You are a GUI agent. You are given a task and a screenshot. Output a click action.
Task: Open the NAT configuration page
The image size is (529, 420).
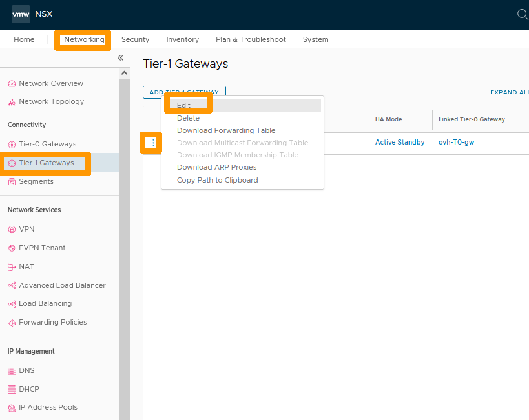click(26, 266)
